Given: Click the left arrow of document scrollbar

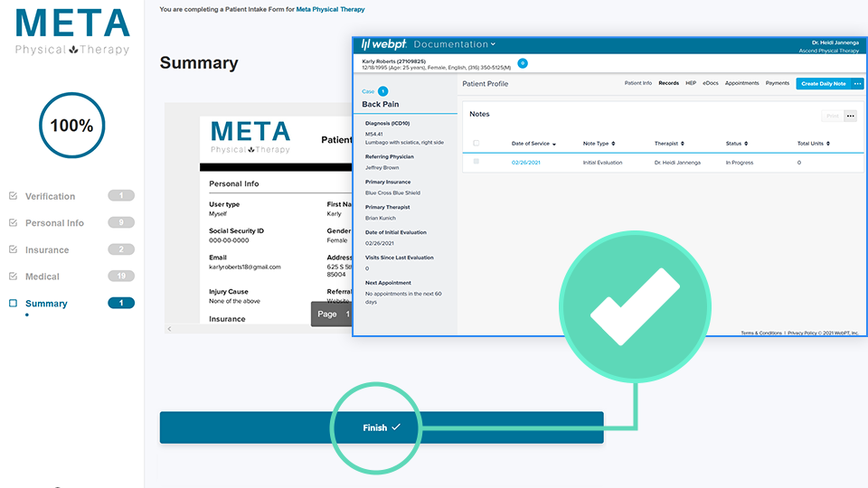Looking at the screenshot, I should click(168, 329).
